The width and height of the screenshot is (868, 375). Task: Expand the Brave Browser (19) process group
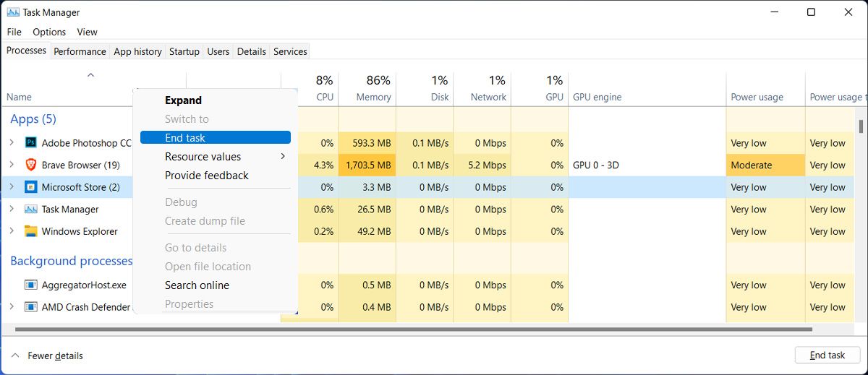tap(12, 165)
